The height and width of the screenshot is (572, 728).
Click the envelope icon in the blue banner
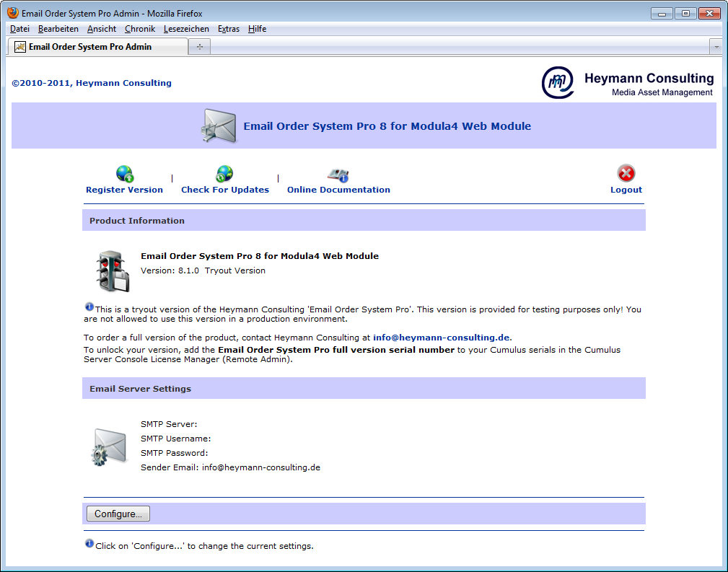[219, 126]
